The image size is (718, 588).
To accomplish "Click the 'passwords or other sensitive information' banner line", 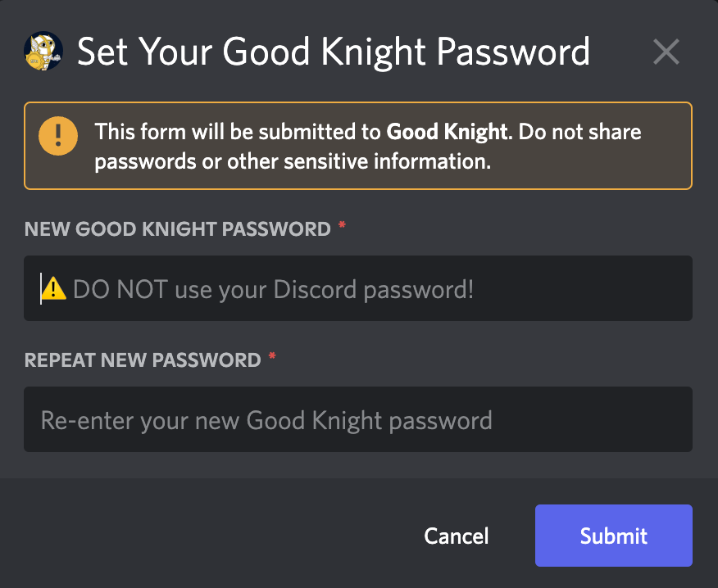I will tap(293, 162).
